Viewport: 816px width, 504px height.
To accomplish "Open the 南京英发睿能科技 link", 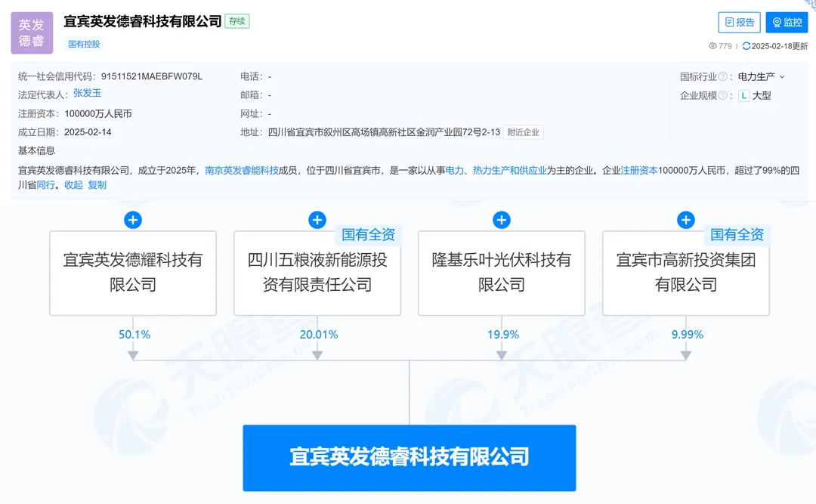I will click(x=242, y=170).
